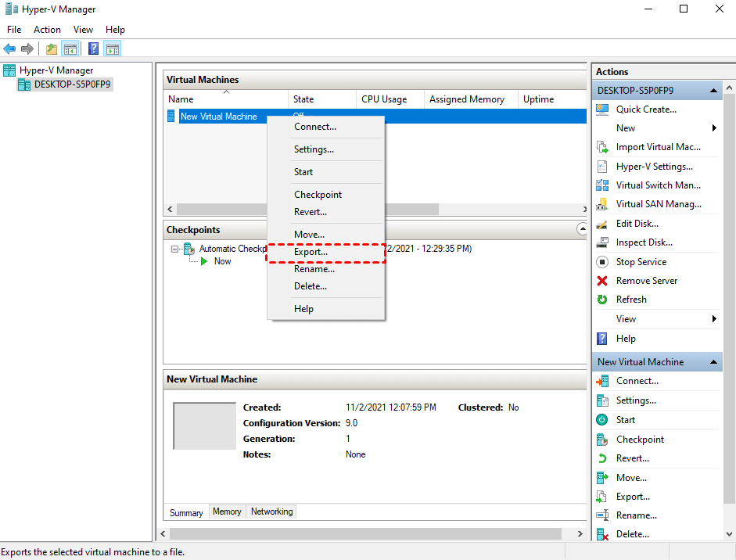This screenshot has width=736, height=560.
Task: Click the blue Help toolbar icon
Action: point(93,48)
